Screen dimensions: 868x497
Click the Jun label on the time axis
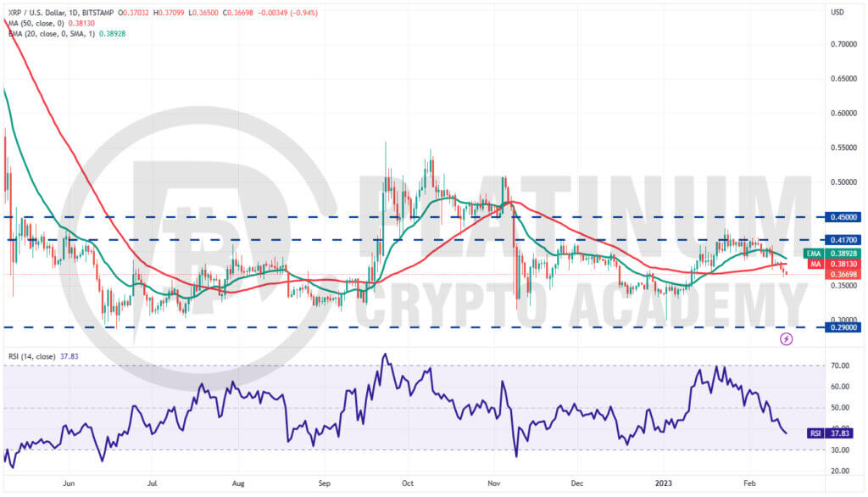click(x=69, y=483)
